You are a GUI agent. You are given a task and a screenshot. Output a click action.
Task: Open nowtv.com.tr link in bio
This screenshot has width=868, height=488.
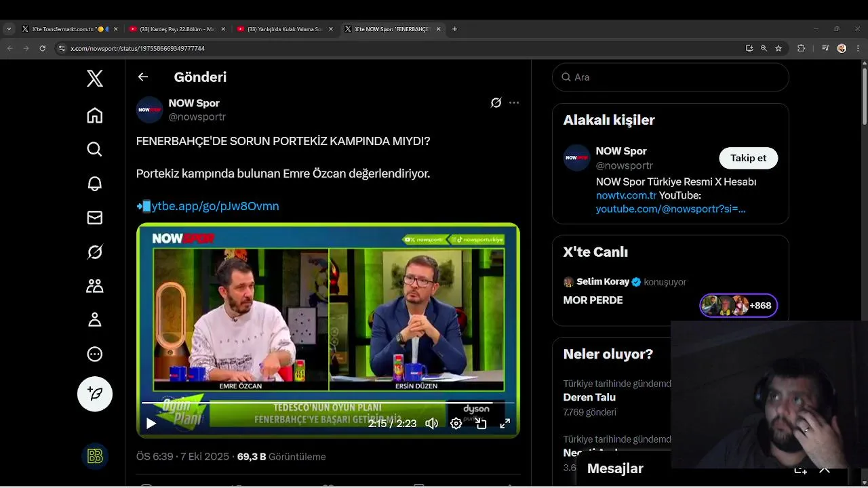pos(626,195)
